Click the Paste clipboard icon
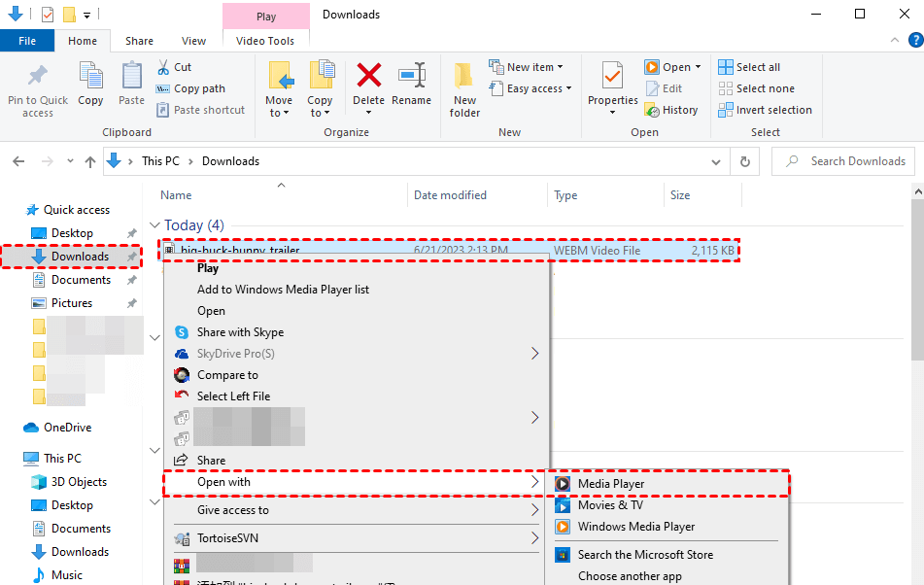 (x=131, y=76)
